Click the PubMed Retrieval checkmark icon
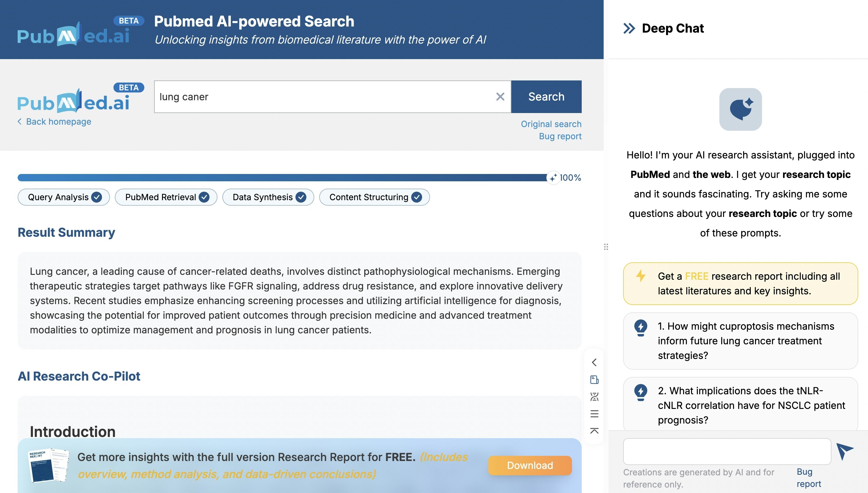Viewport: 868px width, 493px height. point(204,197)
